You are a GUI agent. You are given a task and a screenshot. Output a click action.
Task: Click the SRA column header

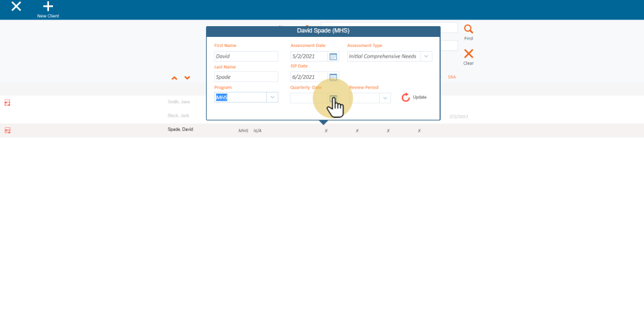[451, 77]
